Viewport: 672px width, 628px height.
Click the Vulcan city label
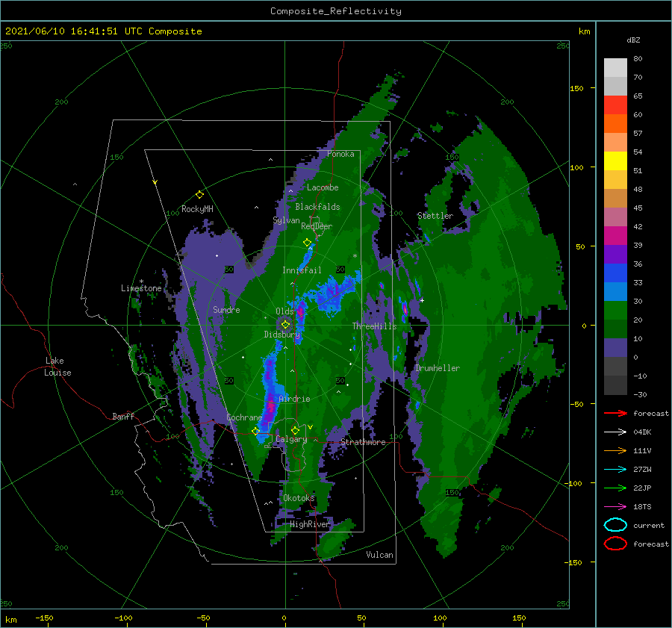[x=380, y=555]
